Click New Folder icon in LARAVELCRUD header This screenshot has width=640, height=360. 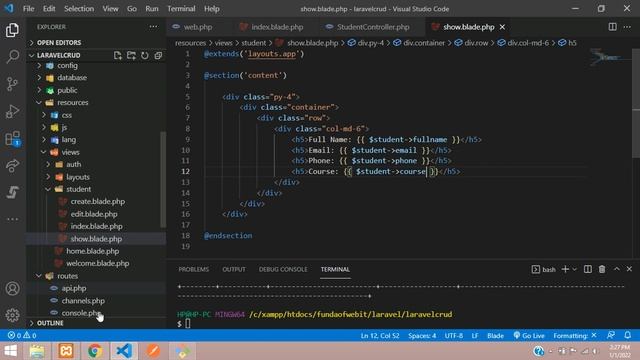coord(131,55)
